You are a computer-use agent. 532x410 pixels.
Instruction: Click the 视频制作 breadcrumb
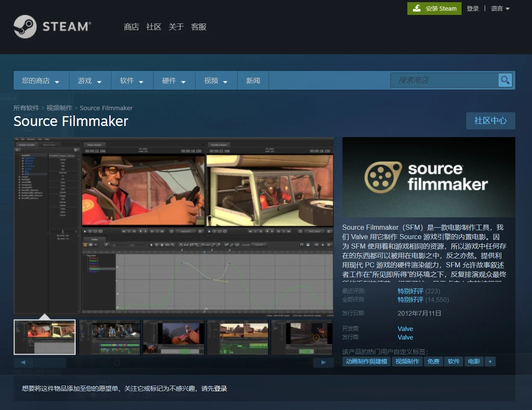click(x=59, y=108)
